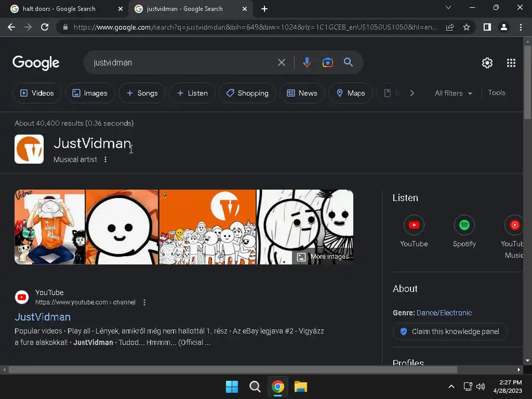
Task: Open tab search chevron in title bar
Action: pos(448,7)
